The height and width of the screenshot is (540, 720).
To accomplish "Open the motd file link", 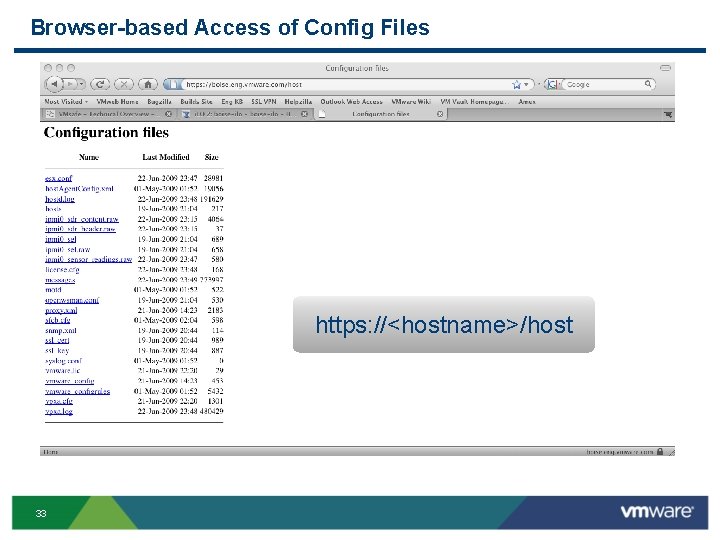I will click(53, 290).
